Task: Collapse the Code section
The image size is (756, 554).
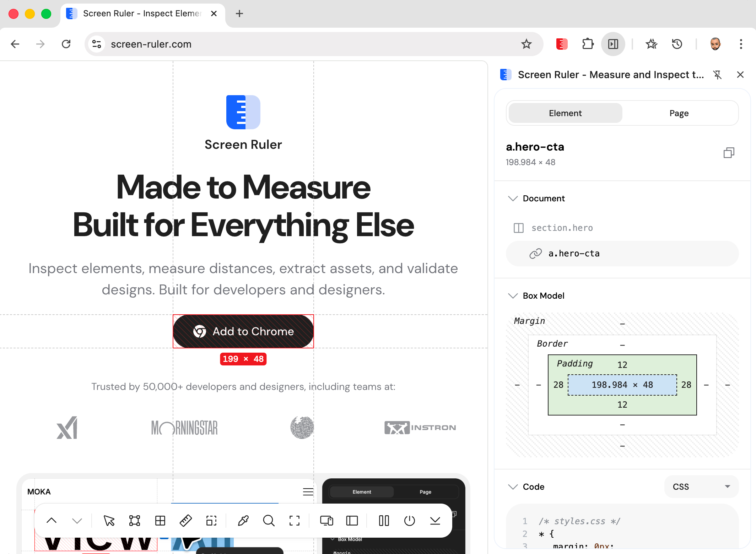Action: pyautogui.click(x=513, y=487)
